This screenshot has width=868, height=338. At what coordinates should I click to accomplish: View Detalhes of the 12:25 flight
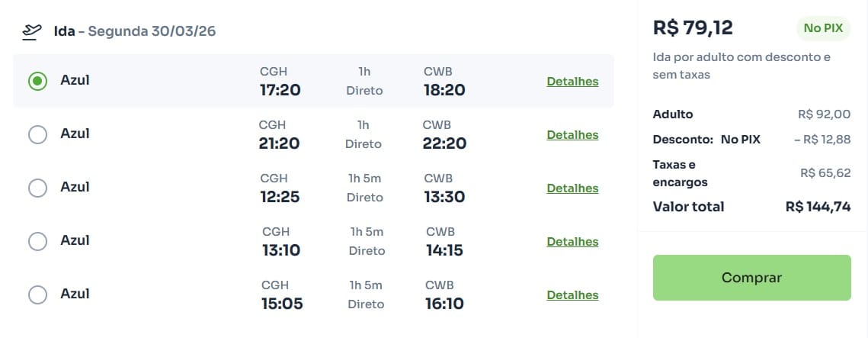[x=572, y=188]
